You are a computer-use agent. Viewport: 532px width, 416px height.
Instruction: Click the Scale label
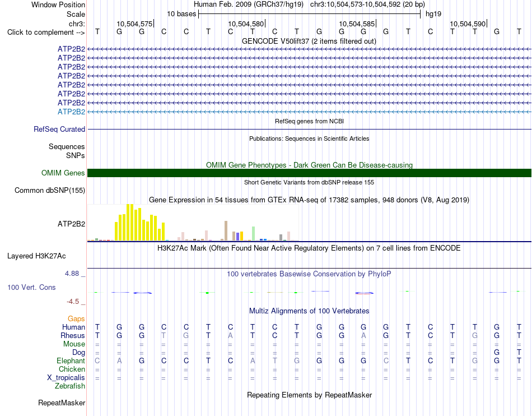76,14
